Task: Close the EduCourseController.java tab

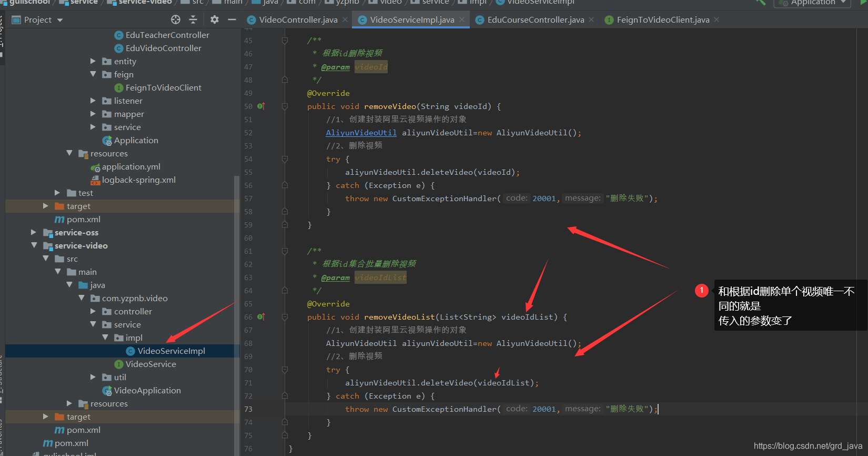Action: pyautogui.click(x=591, y=19)
